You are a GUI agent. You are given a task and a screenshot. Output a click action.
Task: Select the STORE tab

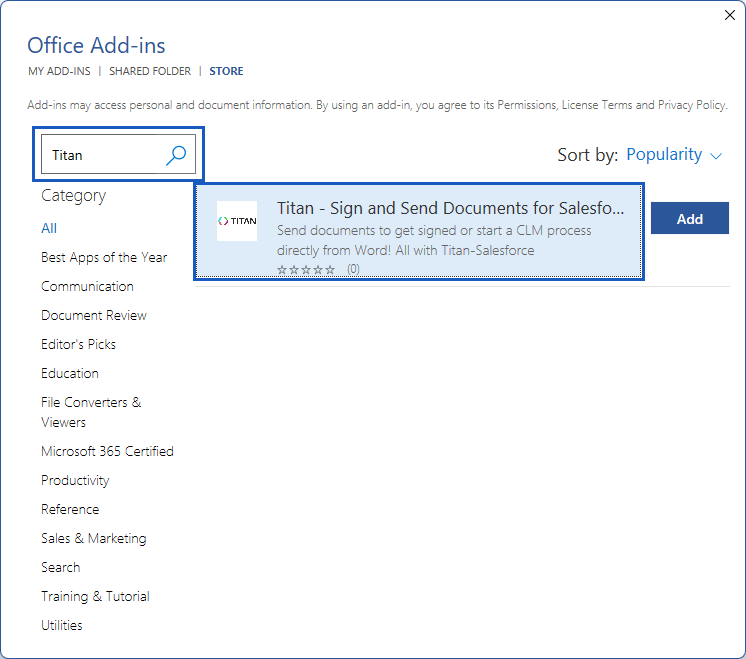click(x=226, y=71)
